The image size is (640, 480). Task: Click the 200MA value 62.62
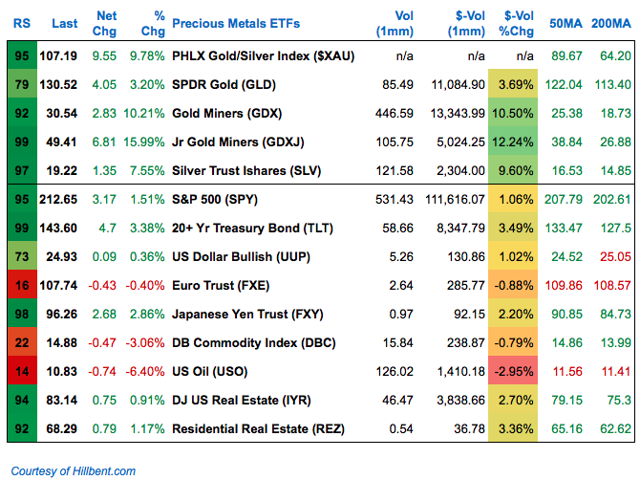point(616,429)
